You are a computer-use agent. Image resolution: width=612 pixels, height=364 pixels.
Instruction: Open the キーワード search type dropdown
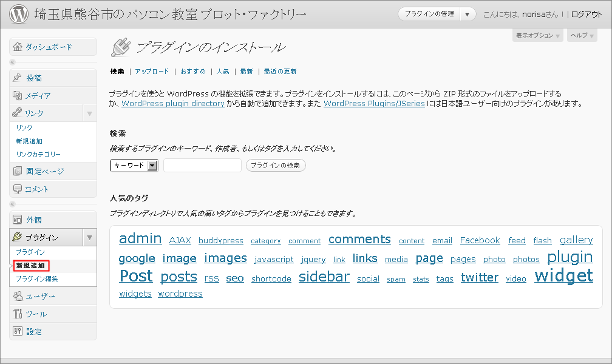point(134,166)
